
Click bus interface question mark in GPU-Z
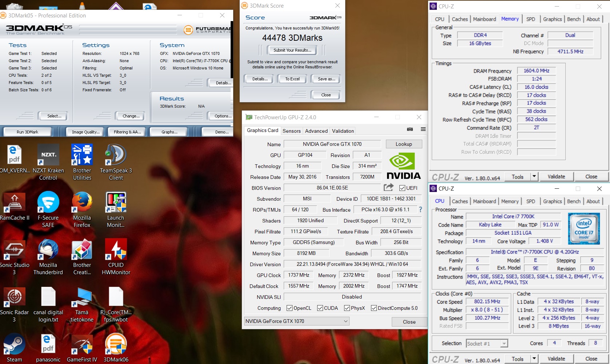420,209
